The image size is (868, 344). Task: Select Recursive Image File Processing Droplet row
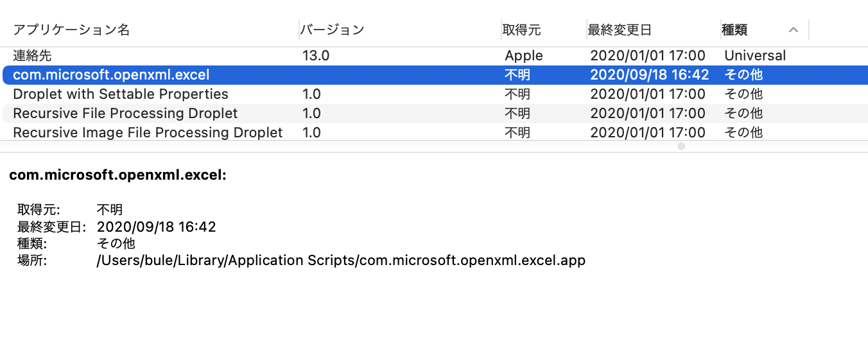148,133
